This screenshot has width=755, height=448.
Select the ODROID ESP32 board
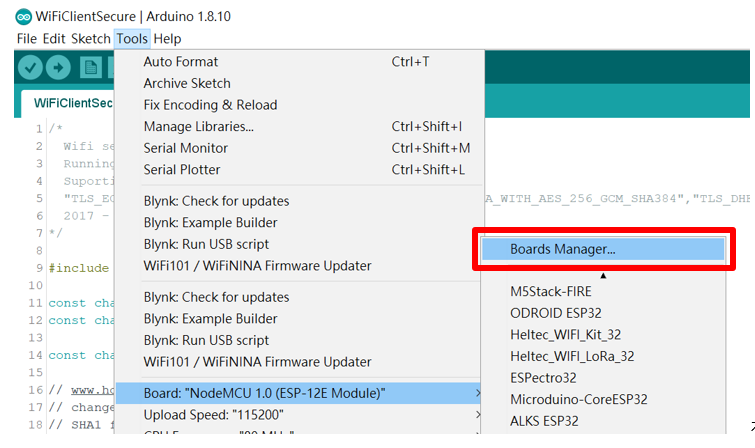pos(603,314)
